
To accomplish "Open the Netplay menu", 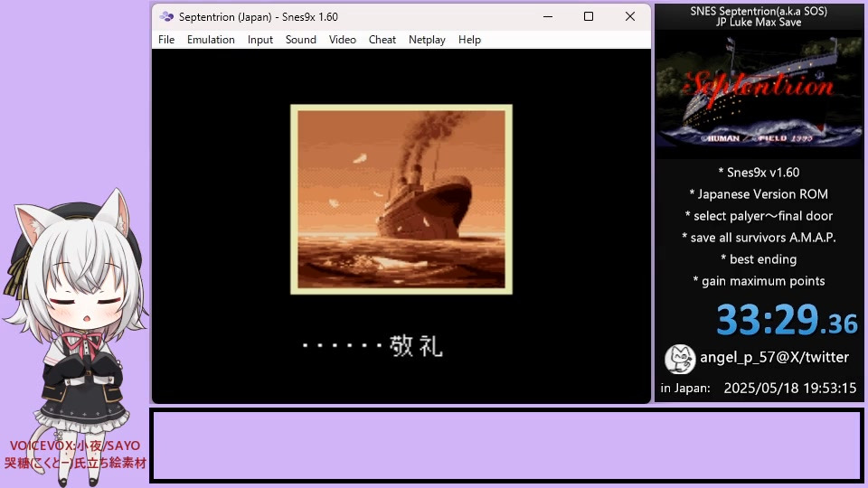I will point(427,40).
